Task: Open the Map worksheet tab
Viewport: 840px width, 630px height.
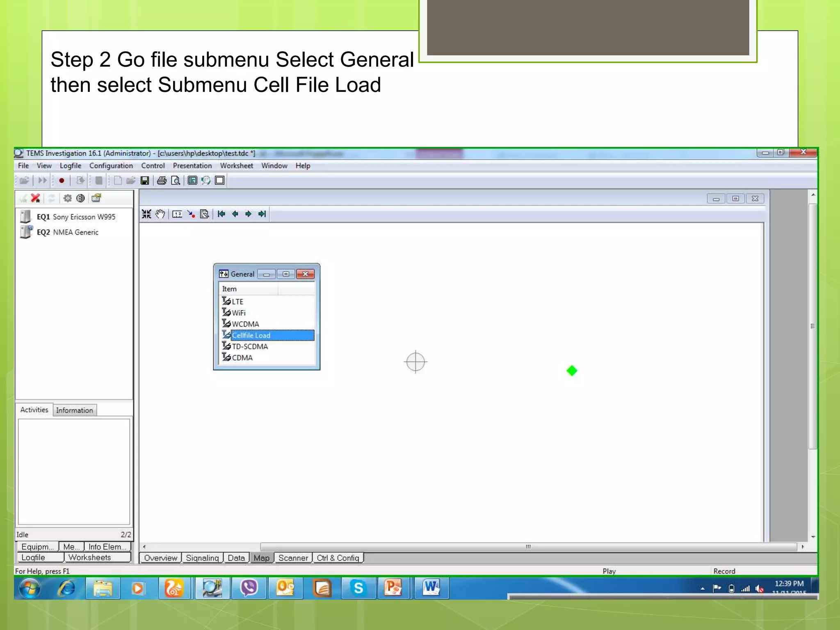Action: click(262, 558)
